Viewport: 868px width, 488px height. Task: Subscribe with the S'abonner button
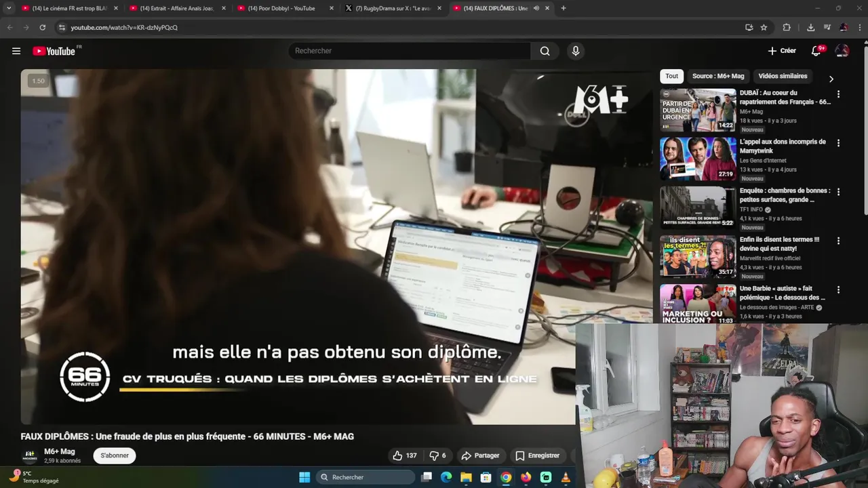point(115,455)
